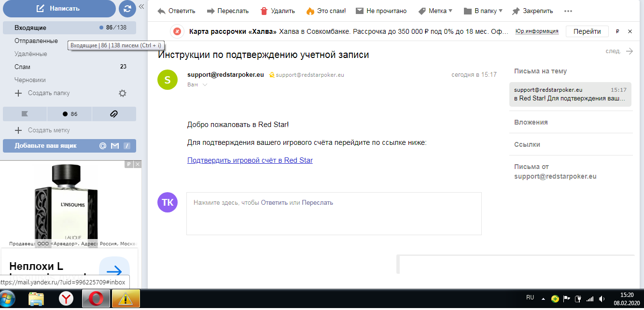Open the Метка label dropdown
Image resolution: width=644 pixels, height=310 pixels.
(435, 11)
